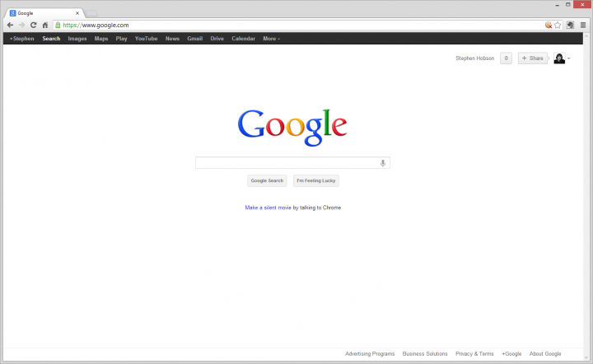Select Search in the Google bar
The height and width of the screenshot is (364, 593).
point(51,39)
